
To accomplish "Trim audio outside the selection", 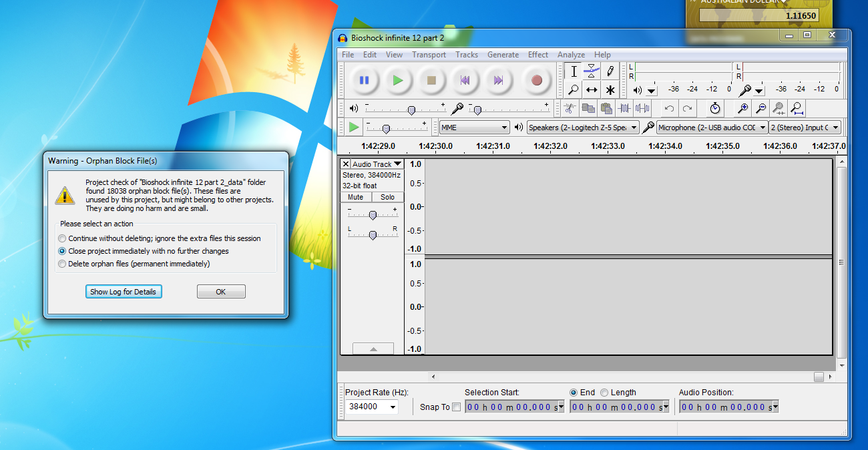I will pos(625,107).
